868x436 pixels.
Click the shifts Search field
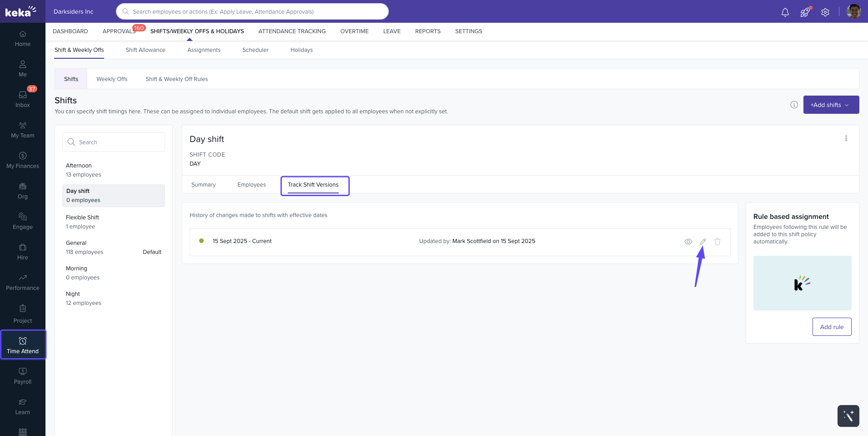pyautogui.click(x=114, y=142)
